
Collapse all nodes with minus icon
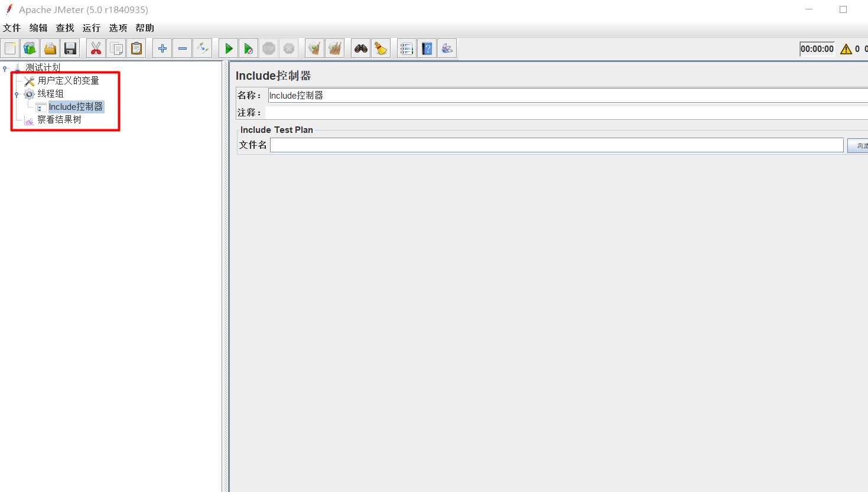coord(183,48)
